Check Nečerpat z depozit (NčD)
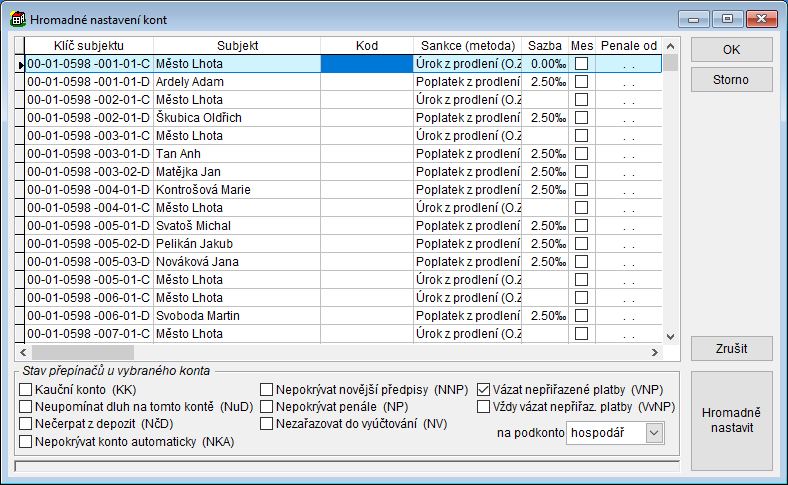Screen dimensions: 788x485 pos(26,423)
